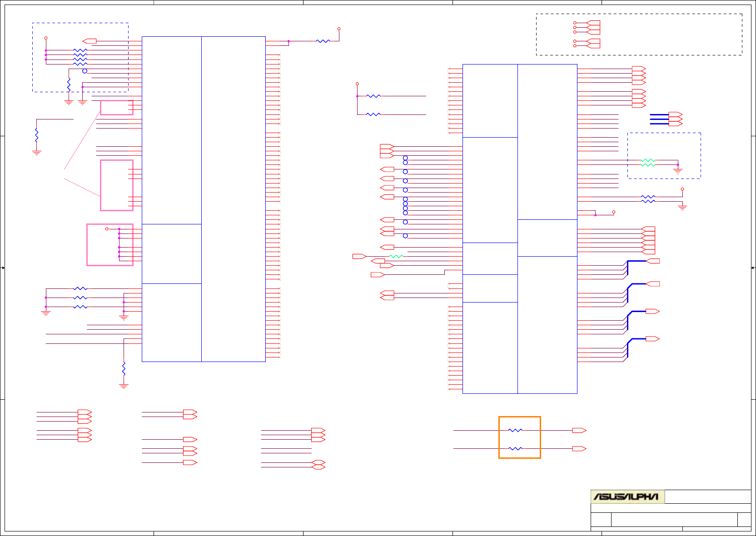Screen dimensions: 756x536
Task: Click the ground symbol right of the blue resistor pair
Action: click(x=682, y=208)
